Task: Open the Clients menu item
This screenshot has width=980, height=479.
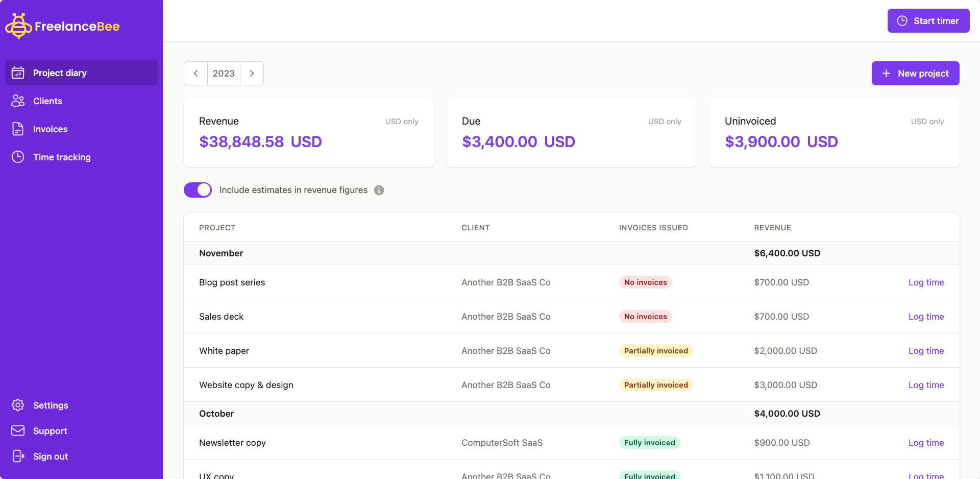Action: tap(47, 101)
